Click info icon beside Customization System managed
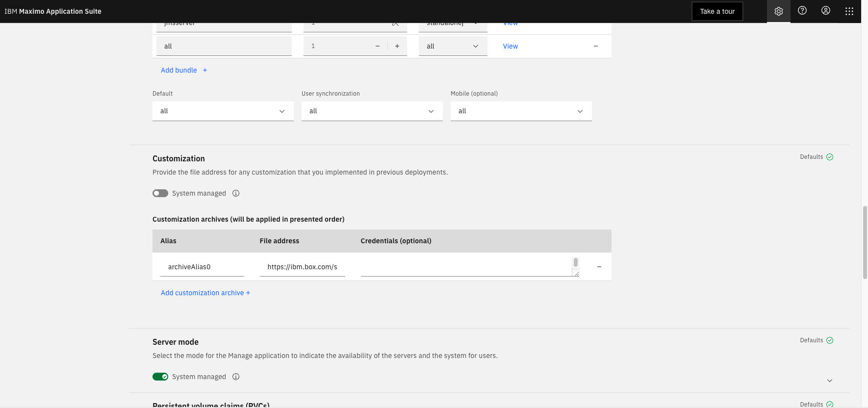Viewport: 868px width, 408px height. click(x=236, y=193)
